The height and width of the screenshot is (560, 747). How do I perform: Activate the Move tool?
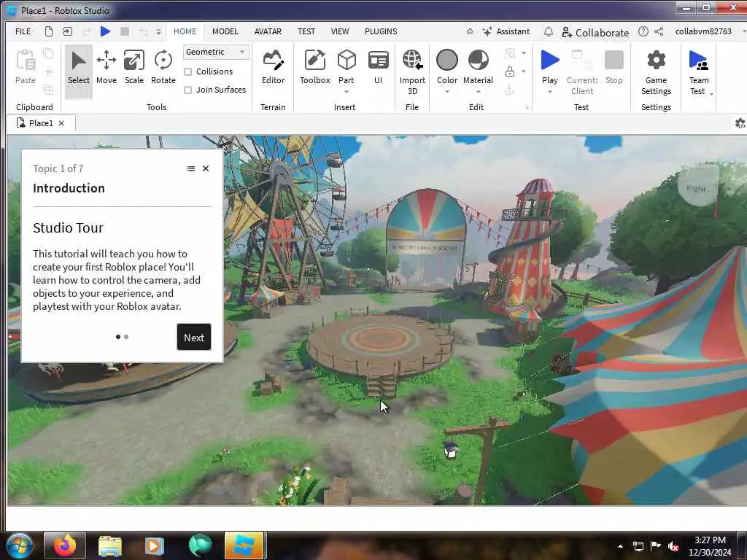[x=107, y=68]
